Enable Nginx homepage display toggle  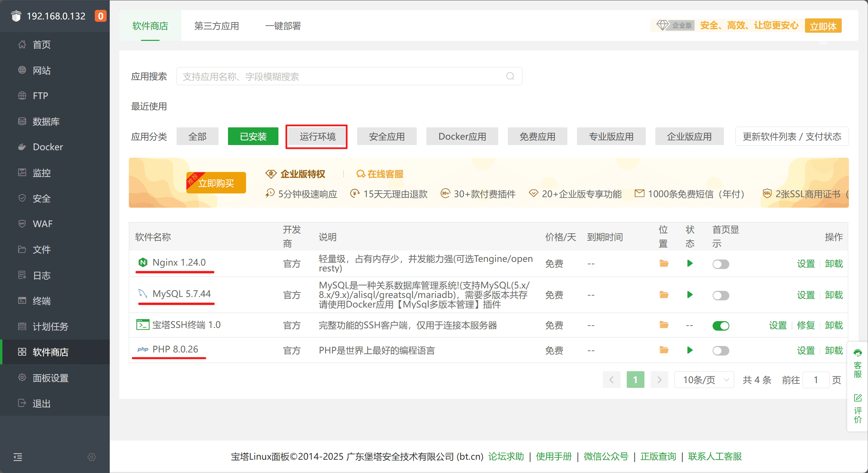tap(720, 264)
